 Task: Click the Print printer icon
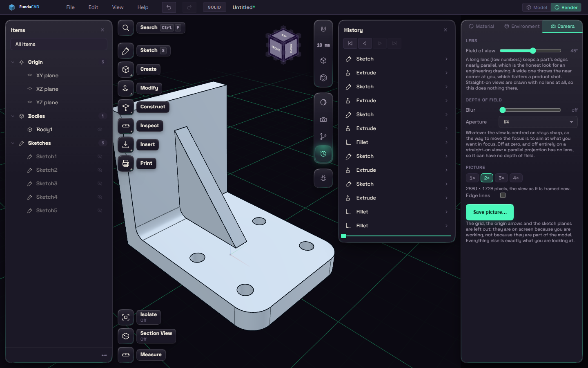(126, 164)
